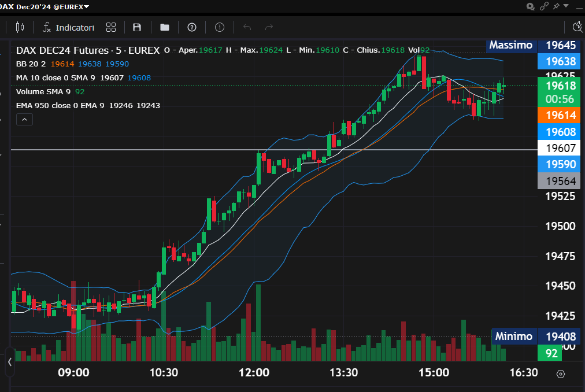Open saved charts folder icon
The width and height of the screenshot is (585, 392).
[165, 27]
